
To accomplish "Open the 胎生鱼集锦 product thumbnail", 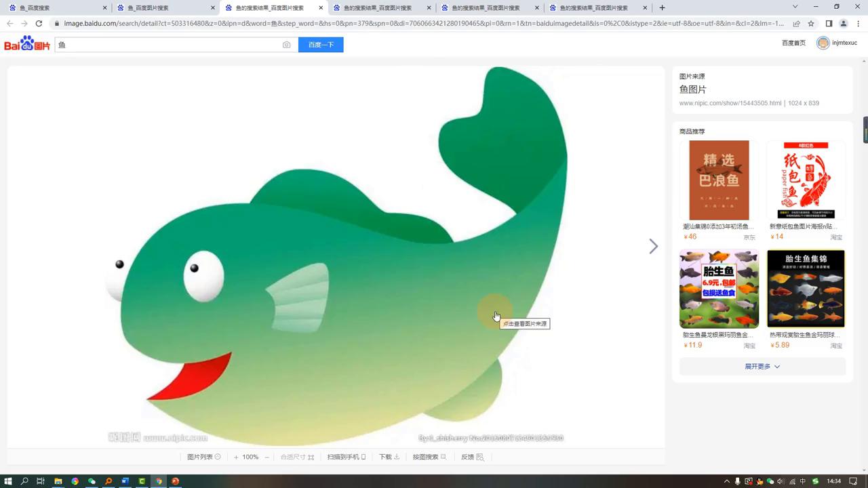I will [x=806, y=289].
